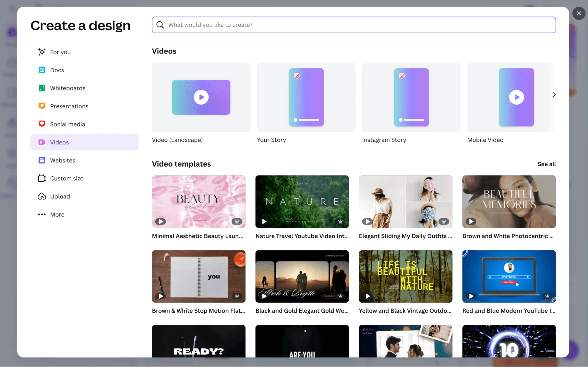Create a Mobile Video design

(511, 97)
